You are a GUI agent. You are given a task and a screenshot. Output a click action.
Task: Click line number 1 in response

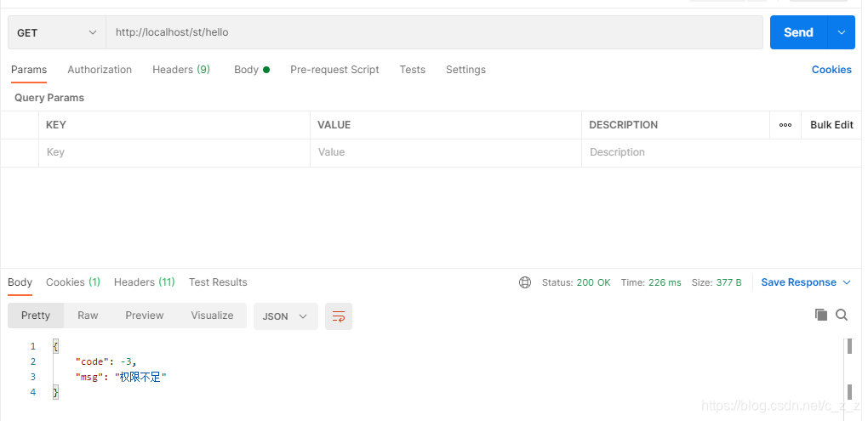click(x=32, y=346)
